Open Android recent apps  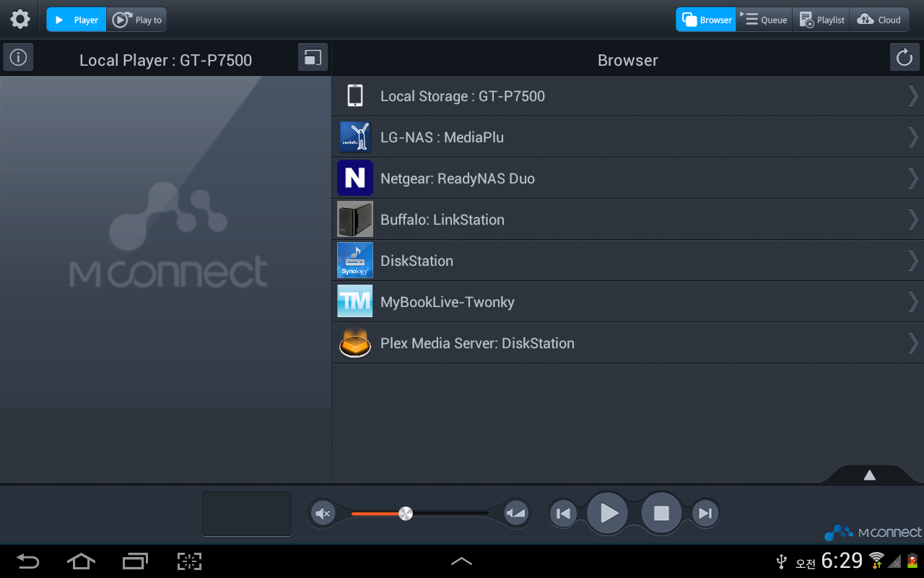[x=135, y=561]
